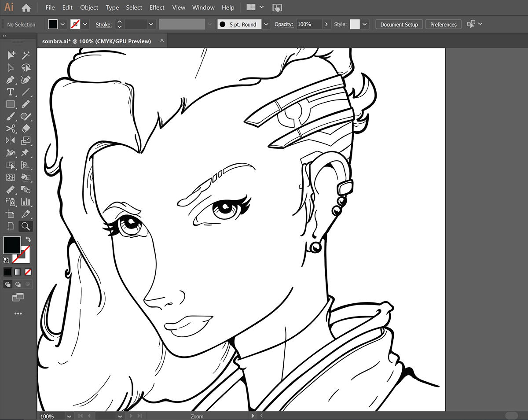The width and height of the screenshot is (528, 420).
Task: Open Arrange Documents dropdown arrow
Action: tap(262, 7)
